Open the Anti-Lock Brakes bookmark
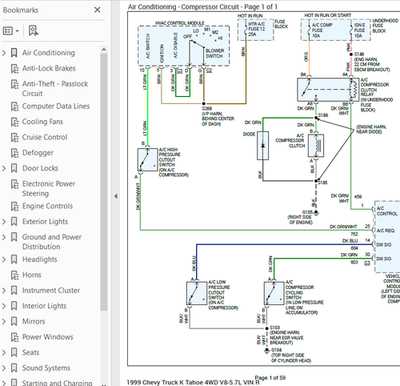Screen dimensions: 400x386 (x=49, y=68)
